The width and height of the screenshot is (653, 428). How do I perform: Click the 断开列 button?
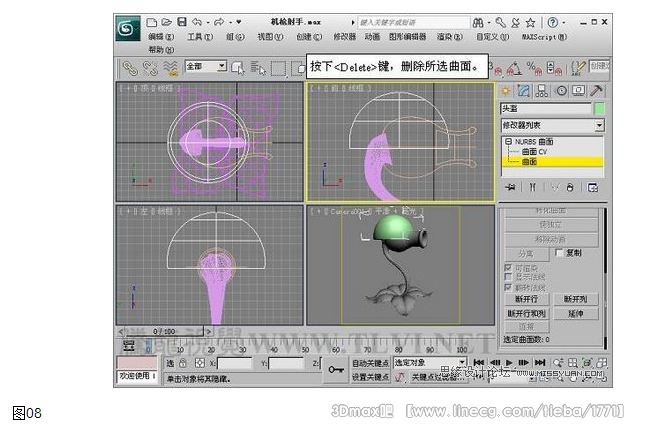pyautogui.click(x=576, y=299)
